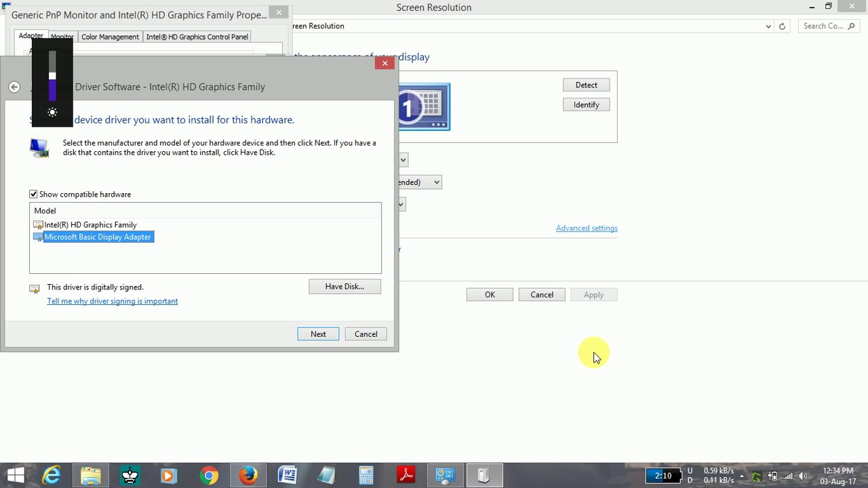Open Internet Explorer from taskbar
This screenshot has height=488, width=868.
[x=52, y=476]
